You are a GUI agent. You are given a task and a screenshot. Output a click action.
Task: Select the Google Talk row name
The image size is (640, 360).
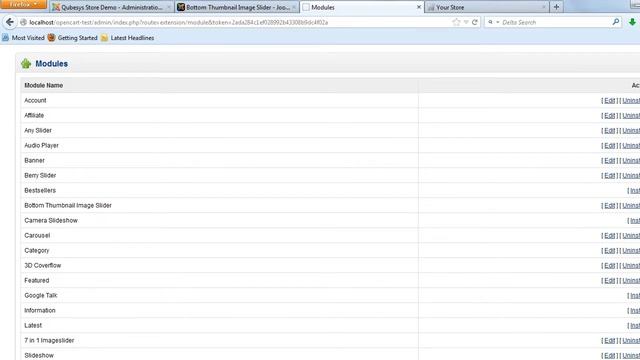click(x=41, y=296)
